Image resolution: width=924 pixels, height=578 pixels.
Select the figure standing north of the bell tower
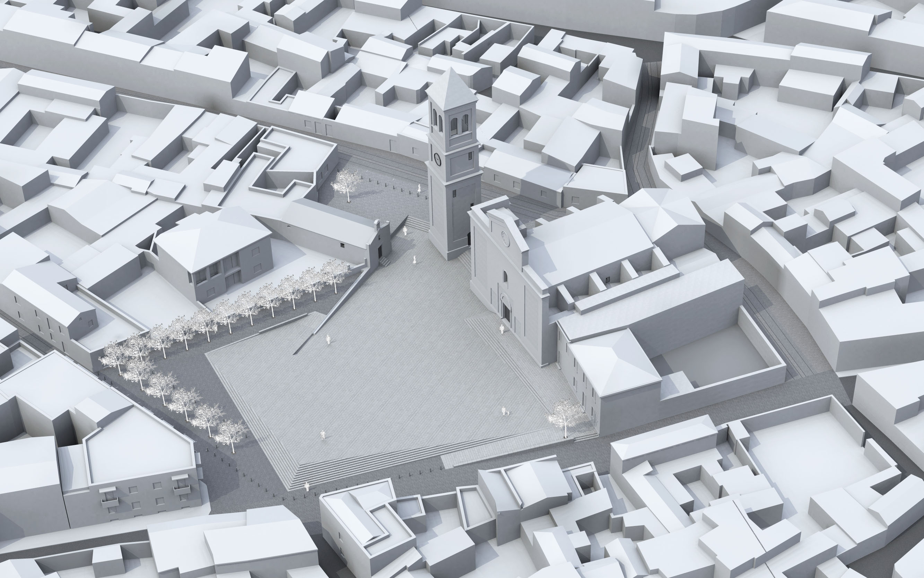(419, 190)
